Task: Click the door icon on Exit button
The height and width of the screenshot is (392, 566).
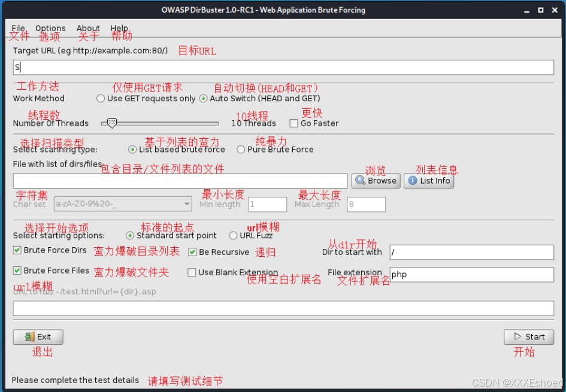Action: click(29, 337)
